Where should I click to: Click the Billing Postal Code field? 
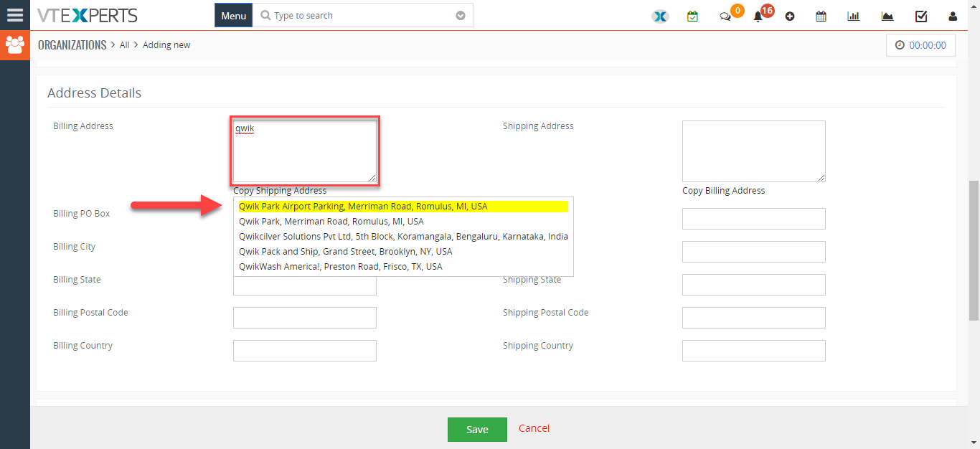(305, 318)
